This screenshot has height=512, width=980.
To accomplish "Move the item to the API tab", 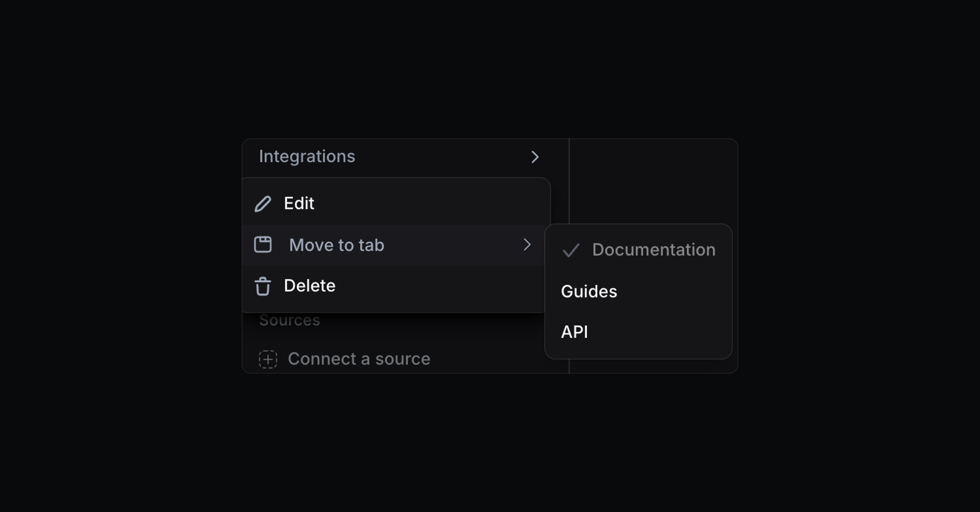I will click(638, 332).
